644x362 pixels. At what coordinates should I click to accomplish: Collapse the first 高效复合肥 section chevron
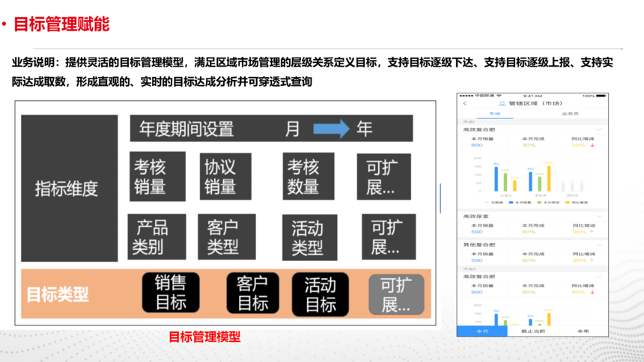[x=599, y=130]
